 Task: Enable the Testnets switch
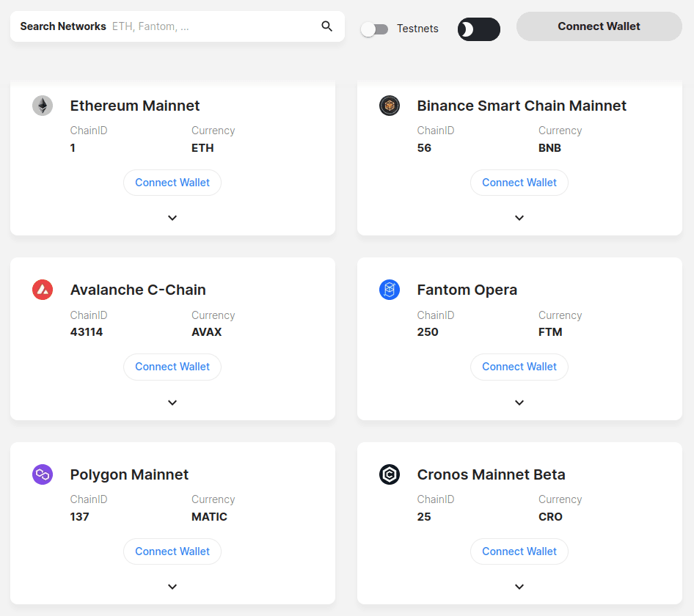pos(374,29)
